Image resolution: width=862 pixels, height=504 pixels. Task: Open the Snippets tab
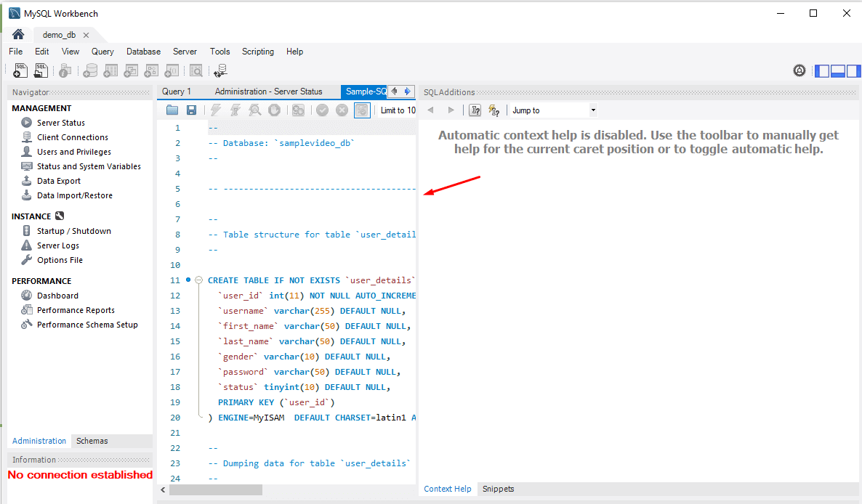pos(498,489)
